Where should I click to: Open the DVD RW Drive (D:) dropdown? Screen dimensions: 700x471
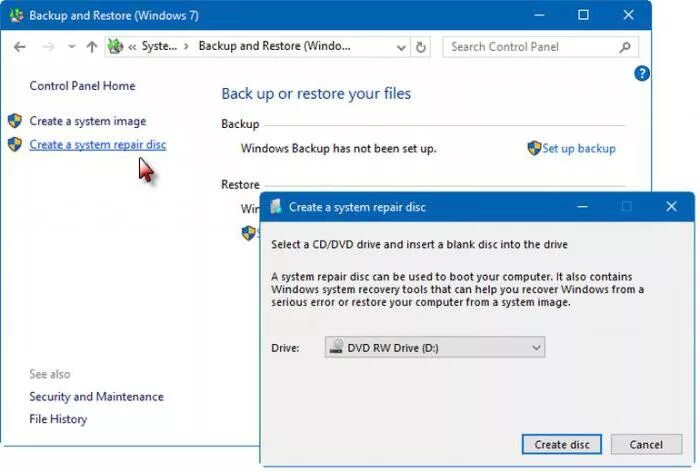(x=435, y=347)
